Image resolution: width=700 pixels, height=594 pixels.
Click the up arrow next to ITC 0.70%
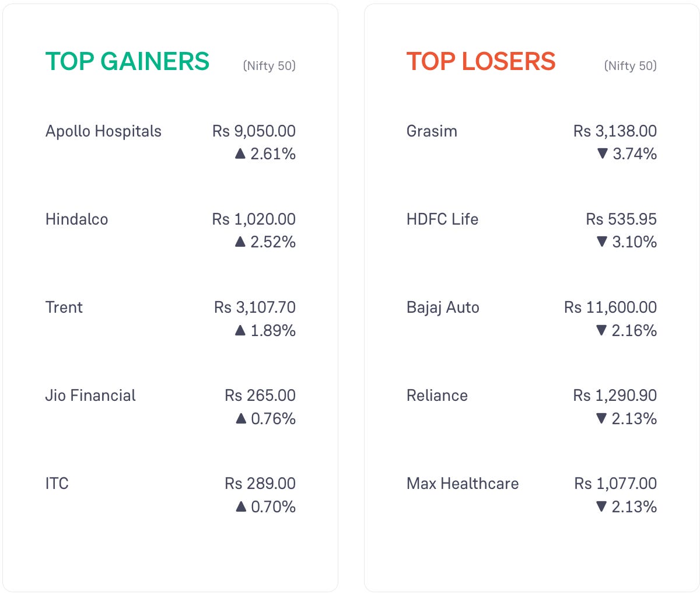(240, 506)
